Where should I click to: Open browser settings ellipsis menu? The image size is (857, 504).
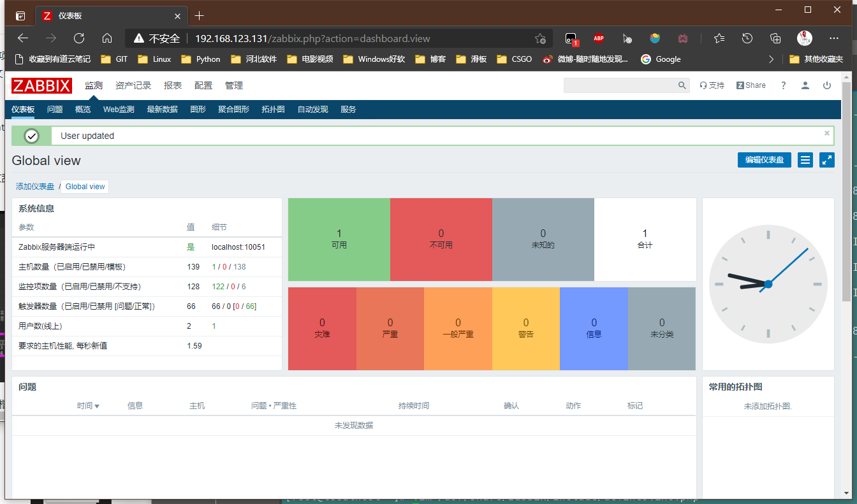click(x=834, y=38)
